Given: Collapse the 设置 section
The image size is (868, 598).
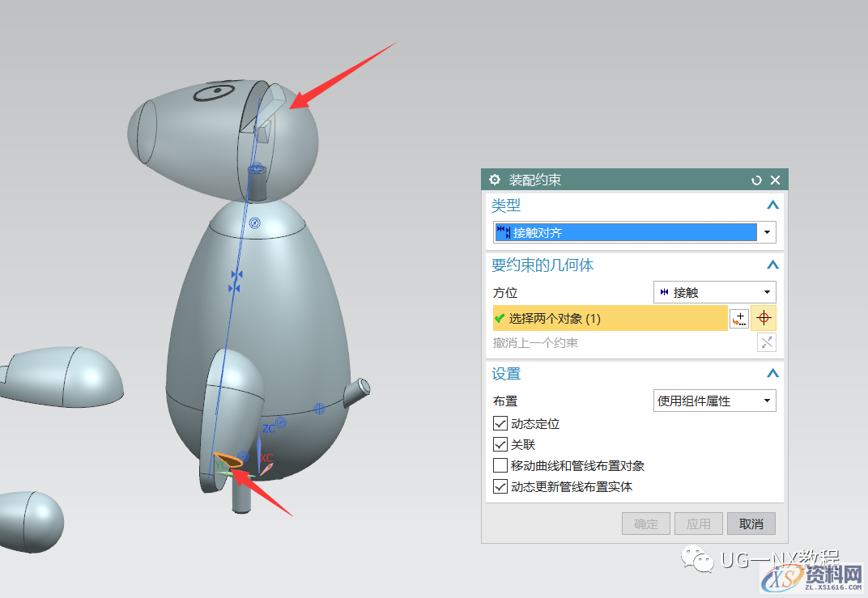Looking at the screenshot, I should click(x=772, y=374).
